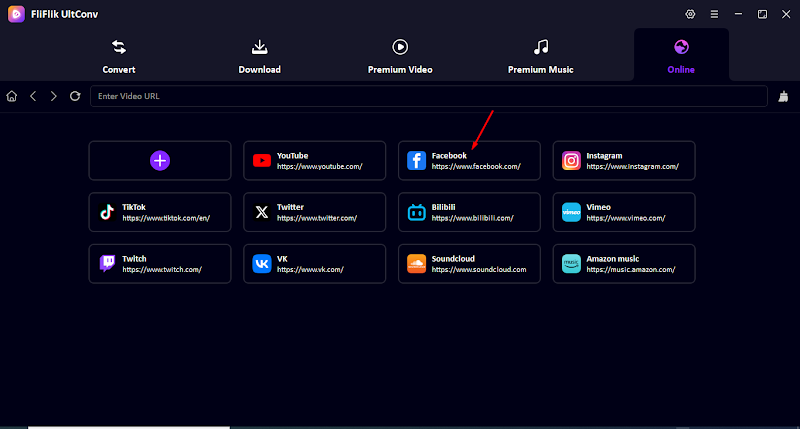Open the https://music.amazon.com/ link
The image size is (800, 429).
click(x=631, y=270)
